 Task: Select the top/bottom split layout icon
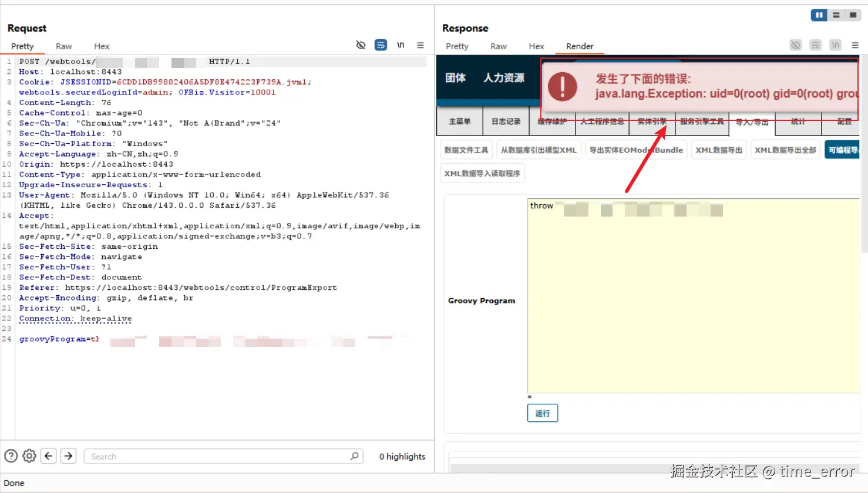click(836, 15)
